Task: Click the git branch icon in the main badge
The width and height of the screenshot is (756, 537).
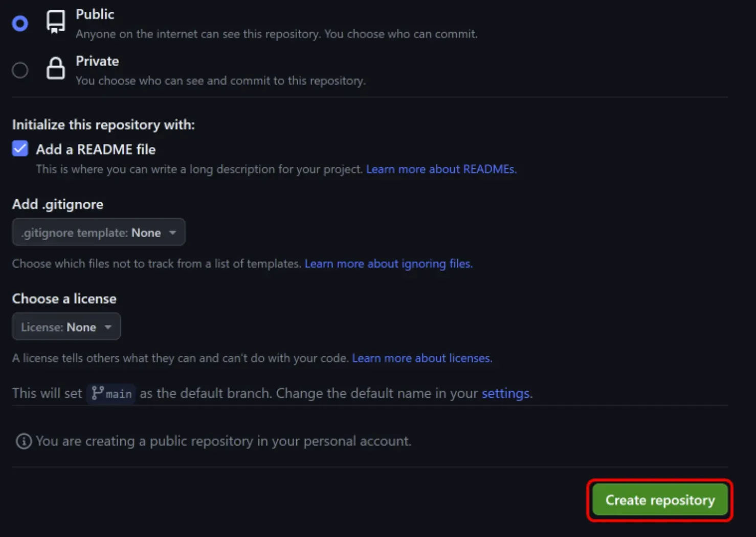Action: pos(99,393)
